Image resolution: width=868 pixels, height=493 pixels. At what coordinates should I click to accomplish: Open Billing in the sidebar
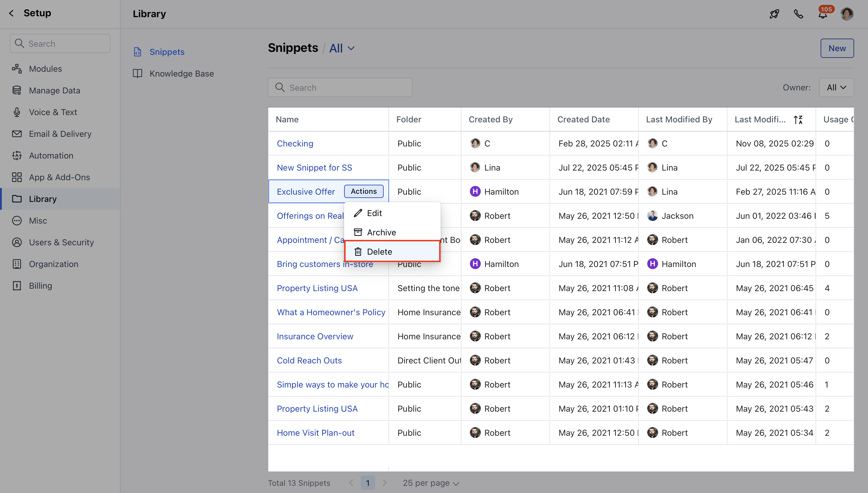40,285
